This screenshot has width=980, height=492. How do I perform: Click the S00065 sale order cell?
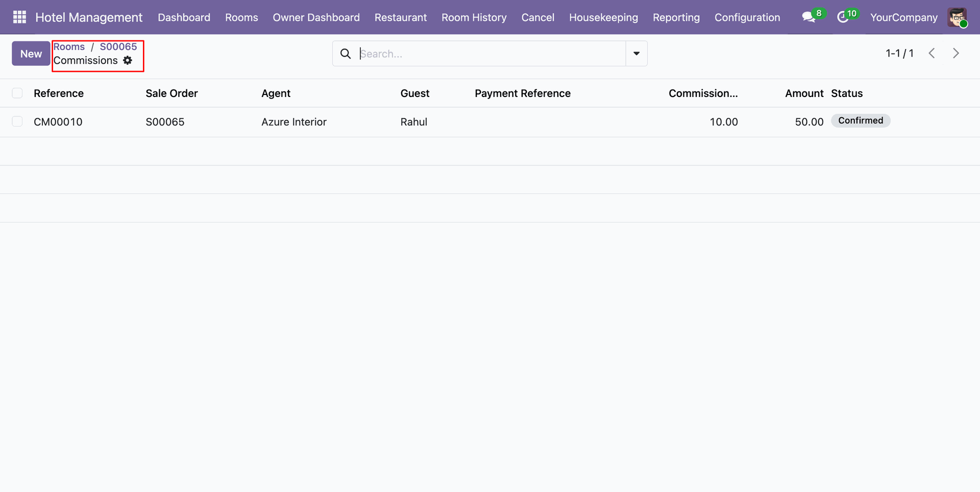[165, 122]
